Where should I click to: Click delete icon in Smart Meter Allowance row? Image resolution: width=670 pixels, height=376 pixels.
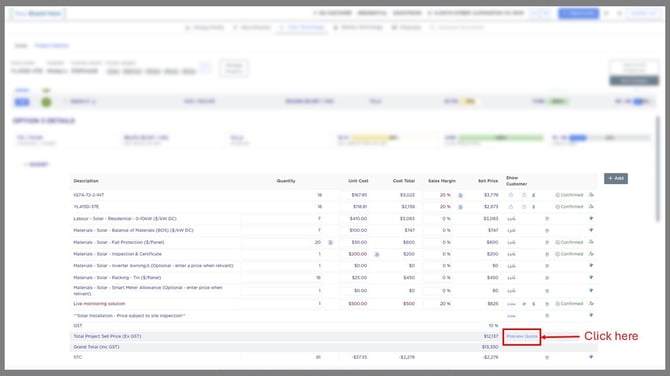547,291
